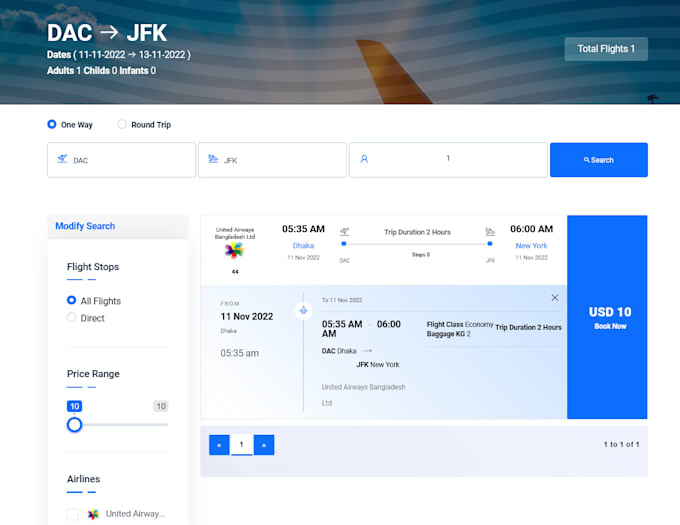Click the JFK destination input field
The image size is (680, 525).
tap(272, 160)
